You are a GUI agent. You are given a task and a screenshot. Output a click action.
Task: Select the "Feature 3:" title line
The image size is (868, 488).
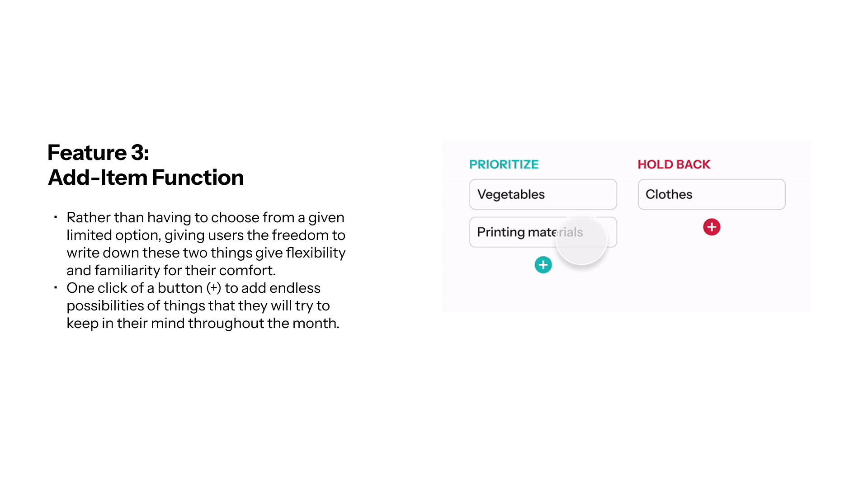98,153
